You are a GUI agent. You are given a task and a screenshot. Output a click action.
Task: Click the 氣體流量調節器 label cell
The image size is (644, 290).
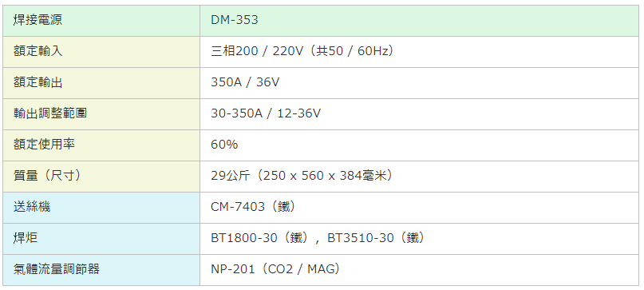(x=101, y=270)
